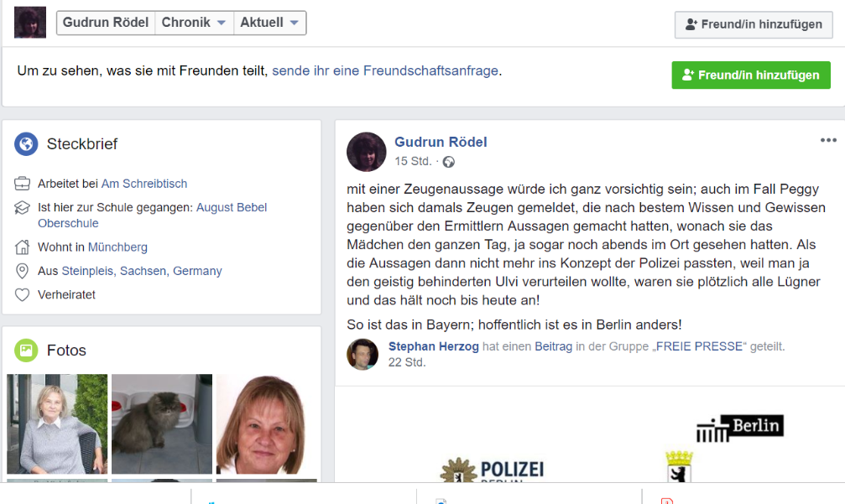Click the Steckbrief globe icon

click(26, 143)
